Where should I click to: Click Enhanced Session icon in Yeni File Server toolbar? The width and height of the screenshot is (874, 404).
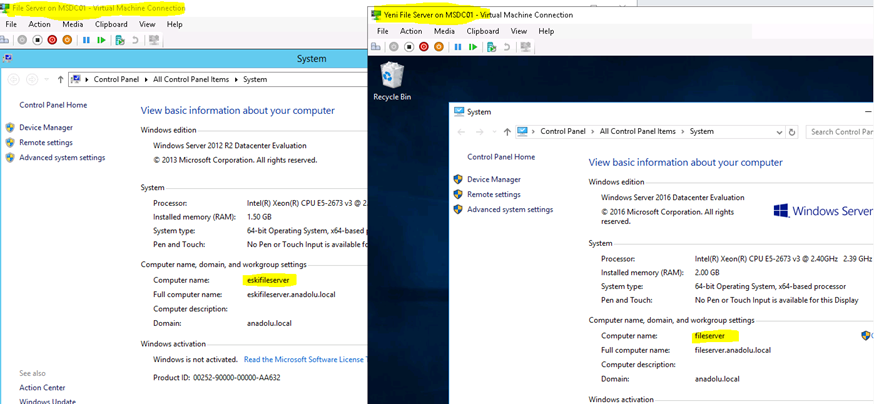click(525, 47)
